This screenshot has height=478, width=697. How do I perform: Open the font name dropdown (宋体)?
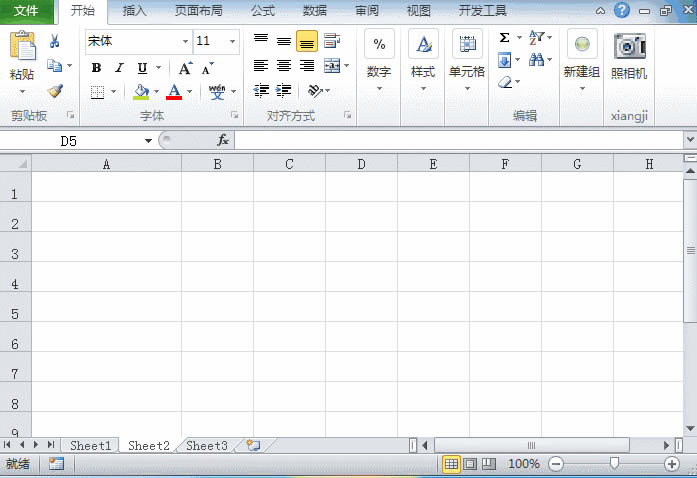[185, 42]
